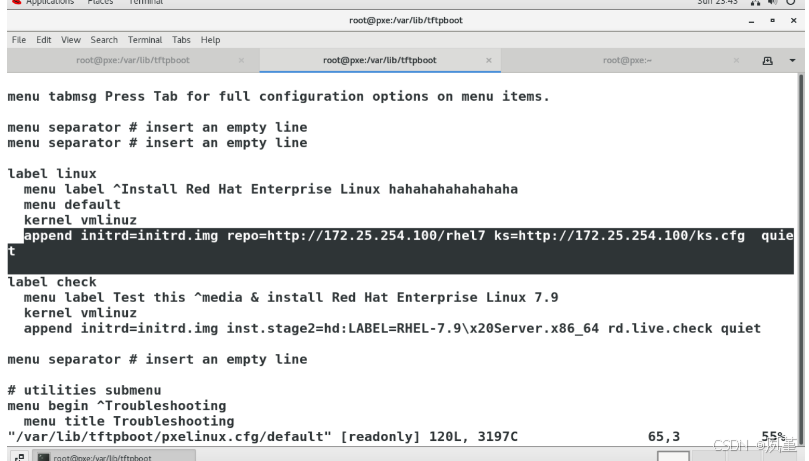Open the Terminal menu
Image resolution: width=809 pixels, height=461 pixels.
tap(144, 40)
